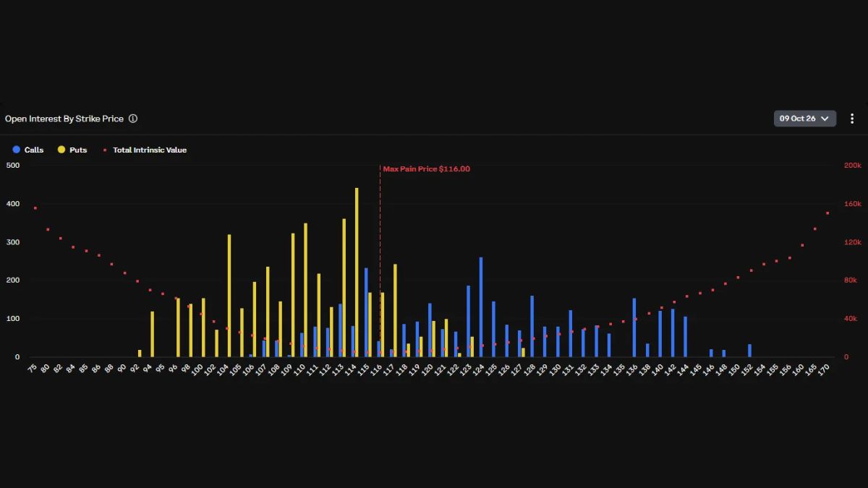The width and height of the screenshot is (868, 488).
Task: Open the 09 Oct 26 expiry dropdown
Action: (805, 119)
